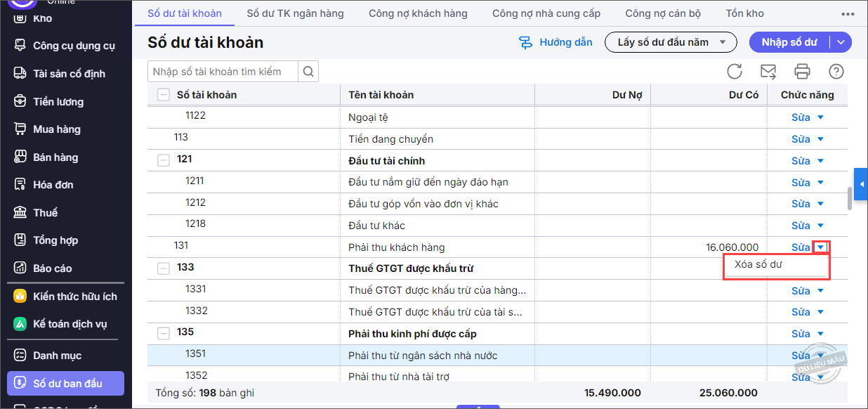Screen dimensions: 868x409
Task: Click the Hướng dẫn link
Action: point(555,42)
